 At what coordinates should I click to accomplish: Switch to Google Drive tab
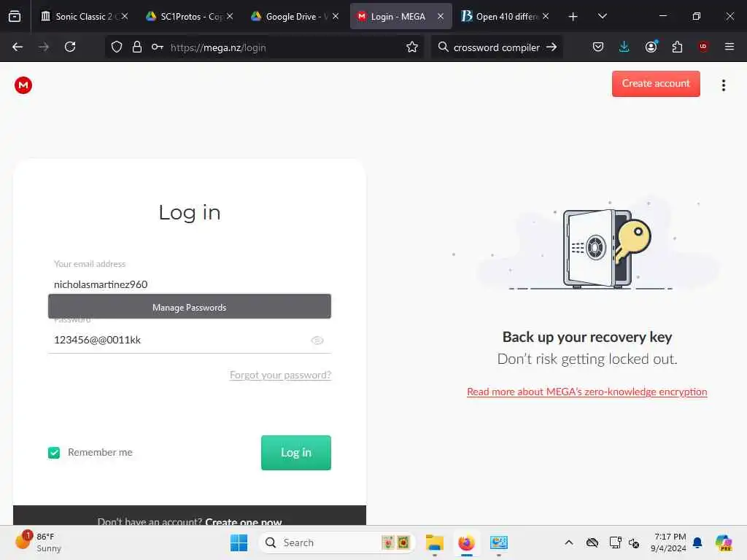click(294, 16)
